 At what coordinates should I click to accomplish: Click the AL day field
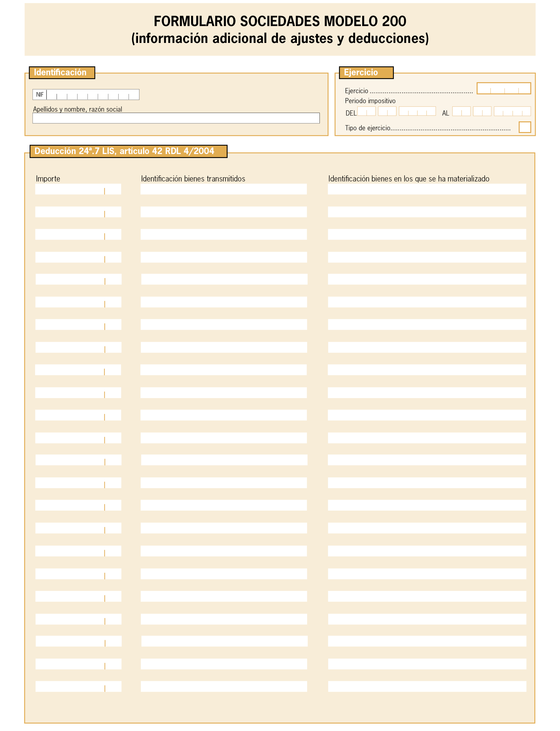click(x=461, y=111)
